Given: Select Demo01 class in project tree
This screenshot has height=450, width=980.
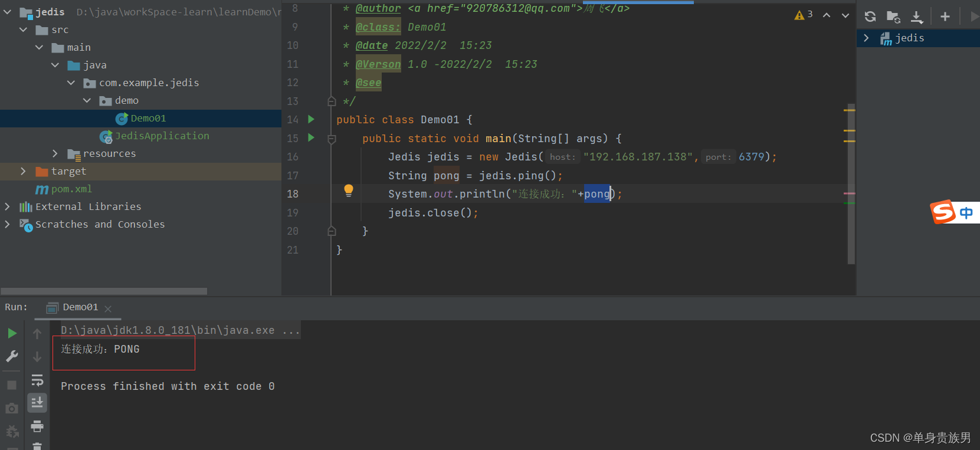Looking at the screenshot, I should click(x=148, y=118).
